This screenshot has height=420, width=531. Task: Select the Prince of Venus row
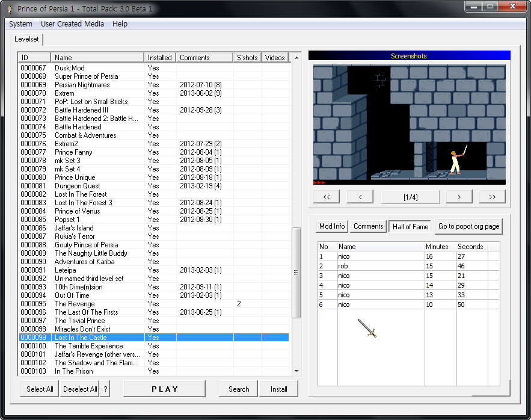pos(154,211)
